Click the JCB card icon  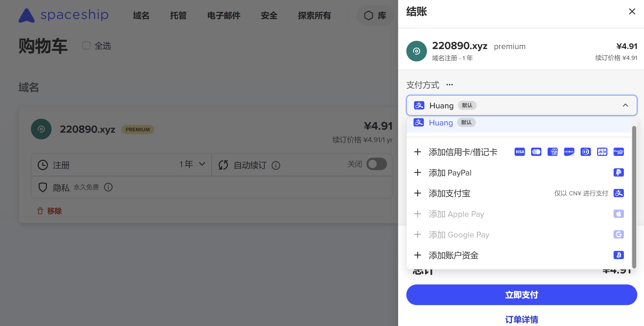(x=602, y=152)
